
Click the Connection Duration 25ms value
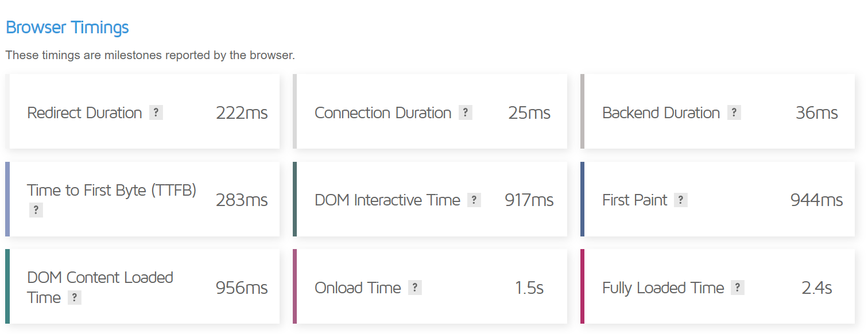(529, 113)
